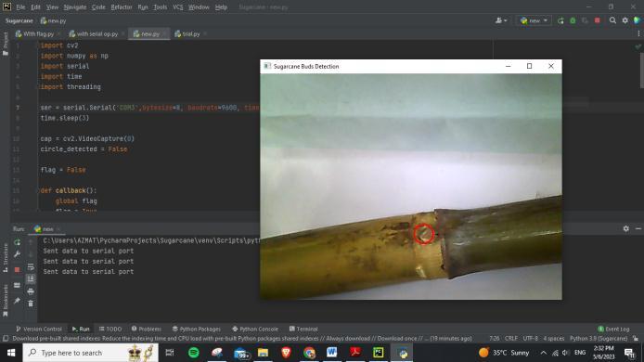Open Windows Start menu
Screen dimensions: 644x362
[x=11, y=353]
